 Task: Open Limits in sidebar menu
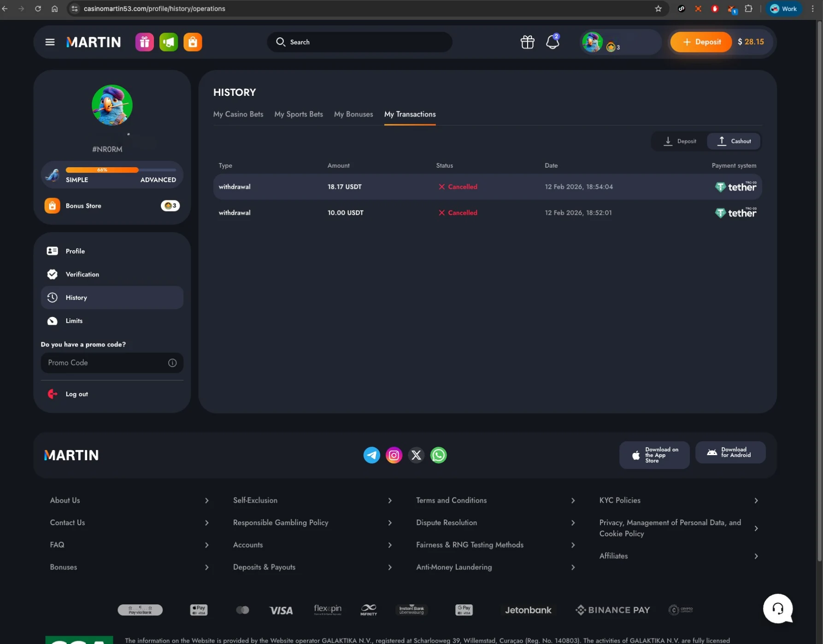click(112, 321)
